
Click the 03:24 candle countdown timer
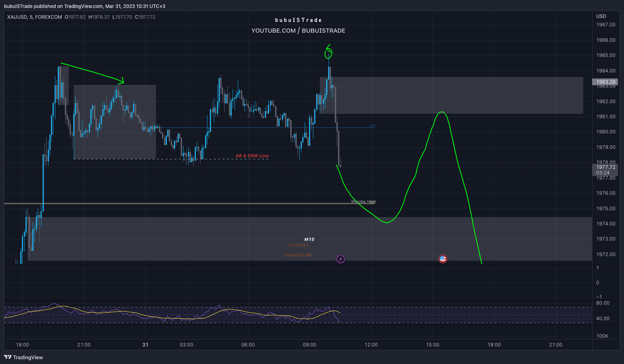tap(603, 173)
